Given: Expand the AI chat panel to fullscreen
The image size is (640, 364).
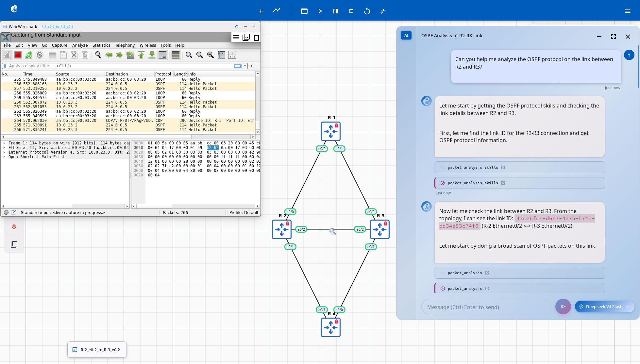Looking at the screenshot, I should pyautogui.click(x=614, y=37).
